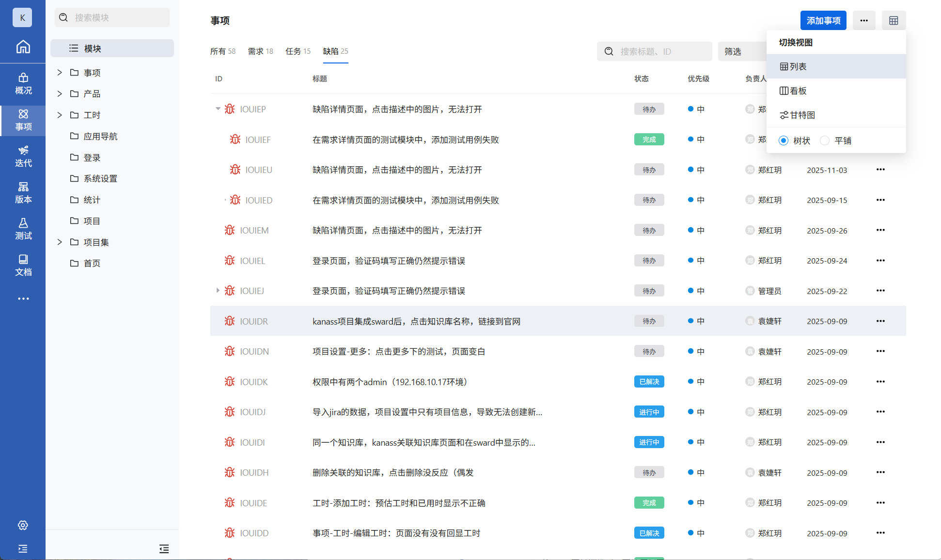941x560 pixels.
Task: Switch to the 需求 tab
Action: point(260,51)
